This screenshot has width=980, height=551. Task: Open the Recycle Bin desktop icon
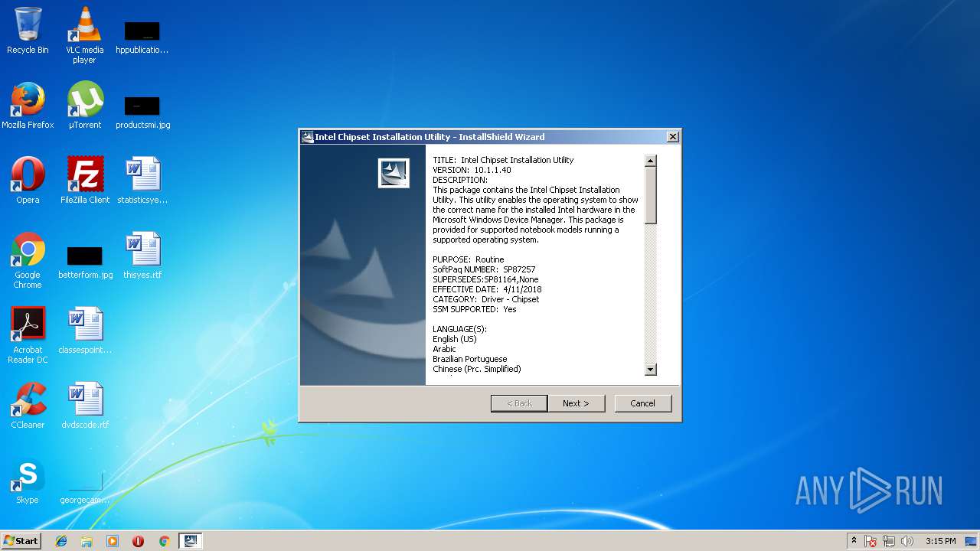[28, 31]
